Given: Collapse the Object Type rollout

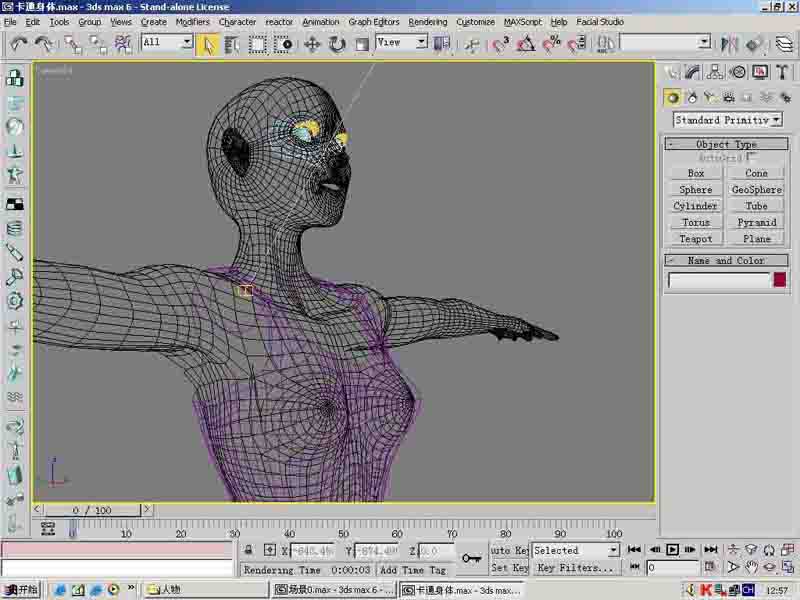Looking at the screenshot, I should (x=726, y=145).
